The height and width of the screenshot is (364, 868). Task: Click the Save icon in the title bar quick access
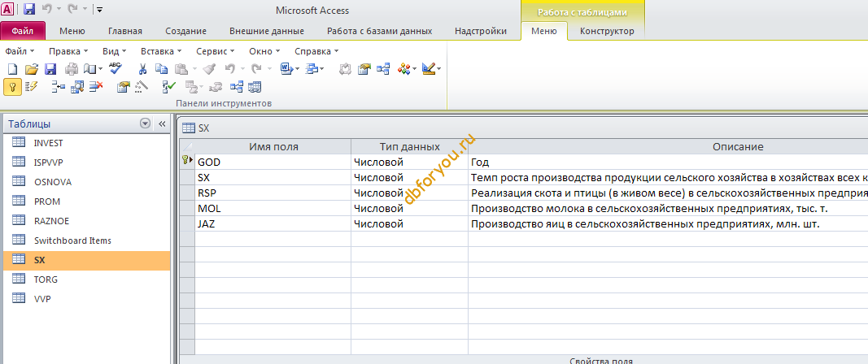[x=29, y=10]
